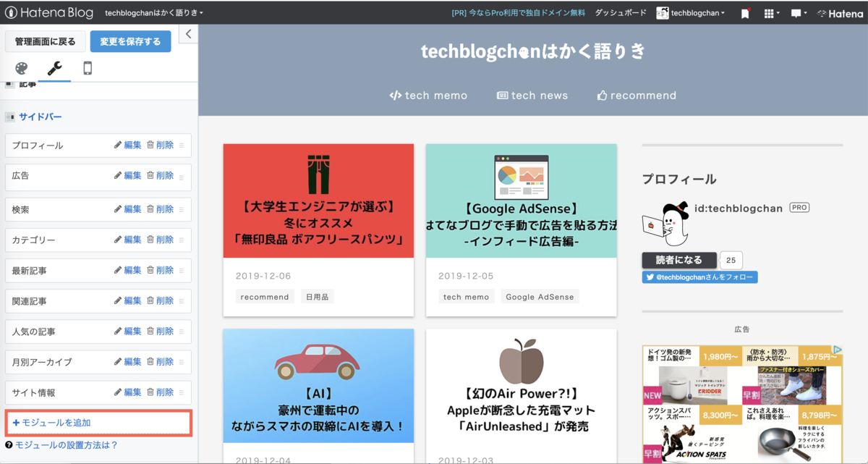Edit the サイト情報 module
Viewport: 868px width, 464px height.
(128, 392)
